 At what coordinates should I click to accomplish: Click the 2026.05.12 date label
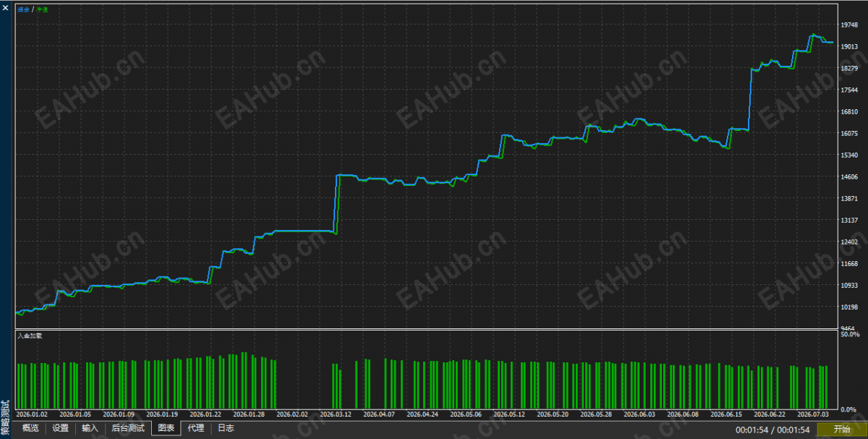coord(509,414)
